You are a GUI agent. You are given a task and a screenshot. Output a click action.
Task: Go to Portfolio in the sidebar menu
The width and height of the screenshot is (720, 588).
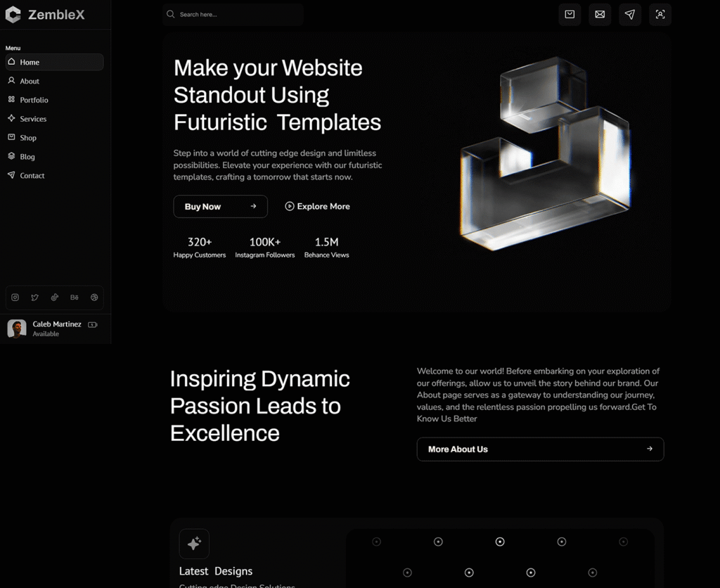34,100
